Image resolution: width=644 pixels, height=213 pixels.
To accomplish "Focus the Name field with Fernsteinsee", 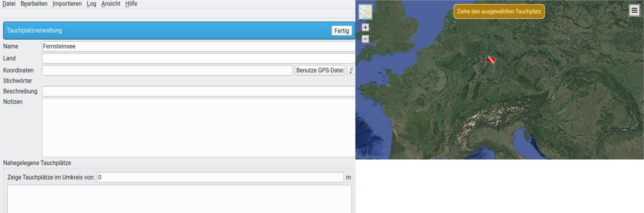I will (x=198, y=46).
